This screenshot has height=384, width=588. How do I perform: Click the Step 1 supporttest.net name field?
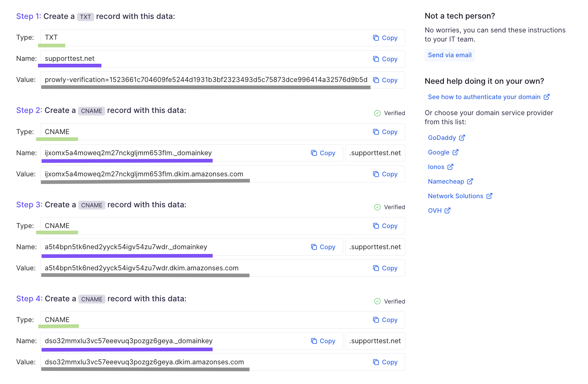point(223,59)
